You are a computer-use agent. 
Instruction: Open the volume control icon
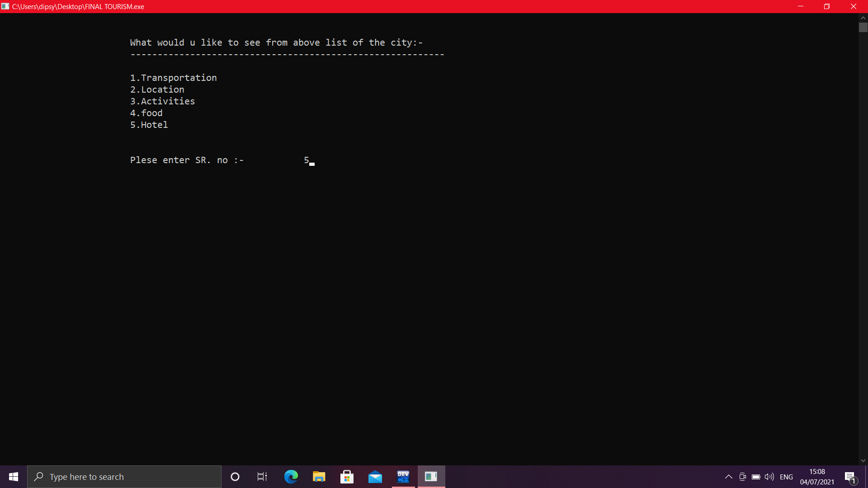[769, 477]
